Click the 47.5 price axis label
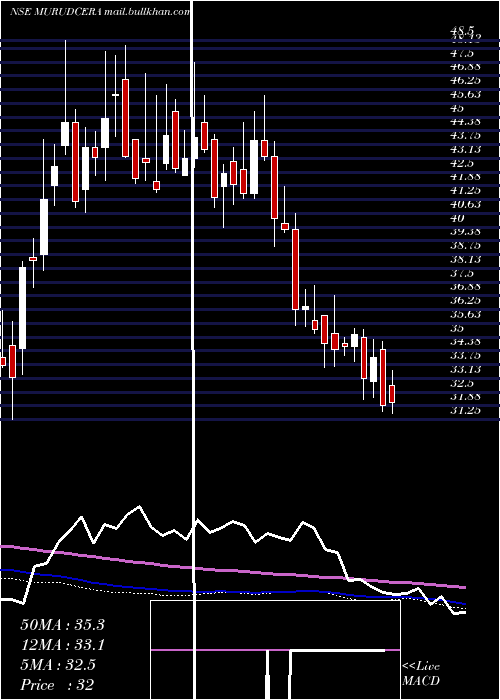 click(462, 54)
